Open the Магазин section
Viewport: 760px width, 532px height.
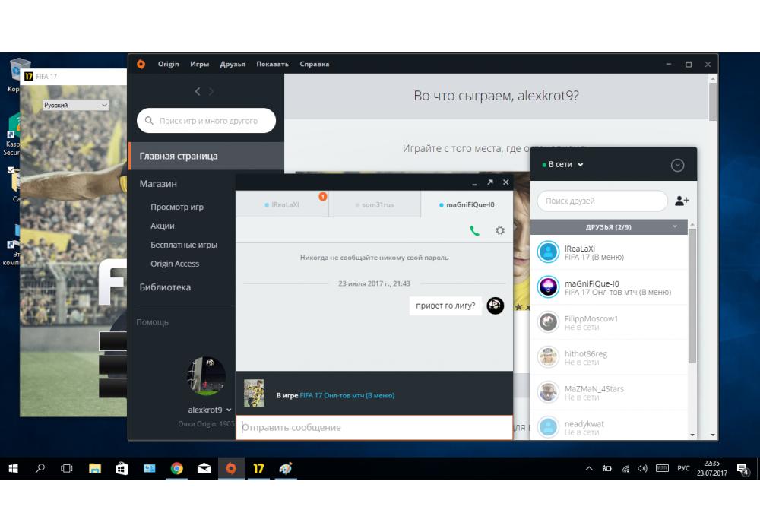click(158, 184)
